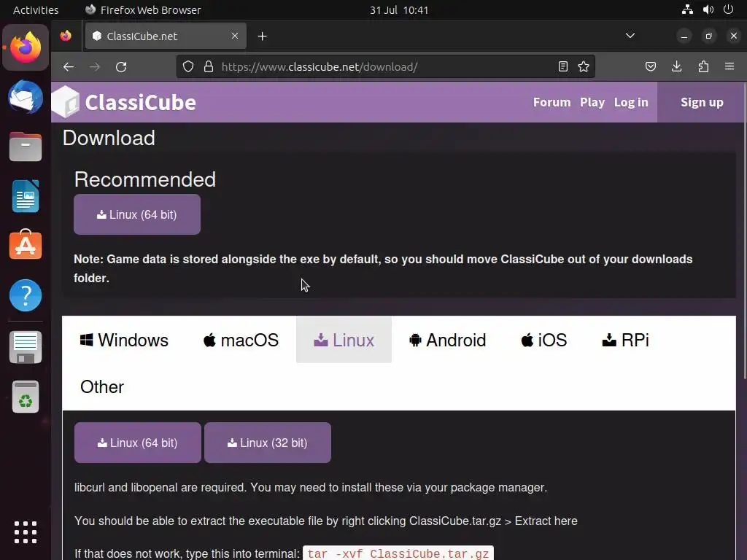Image resolution: width=747 pixels, height=560 pixels.
Task: Open Help from the dock
Action: [x=26, y=295]
